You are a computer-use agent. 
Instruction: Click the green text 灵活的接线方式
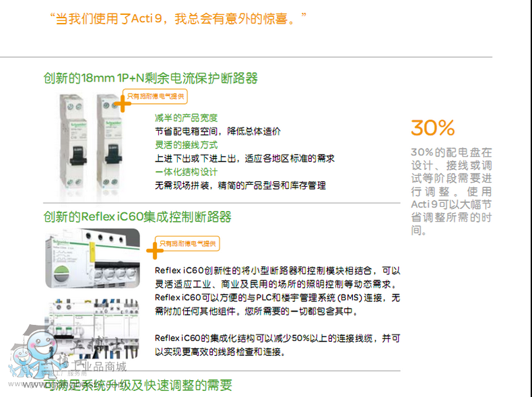tap(186, 145)
